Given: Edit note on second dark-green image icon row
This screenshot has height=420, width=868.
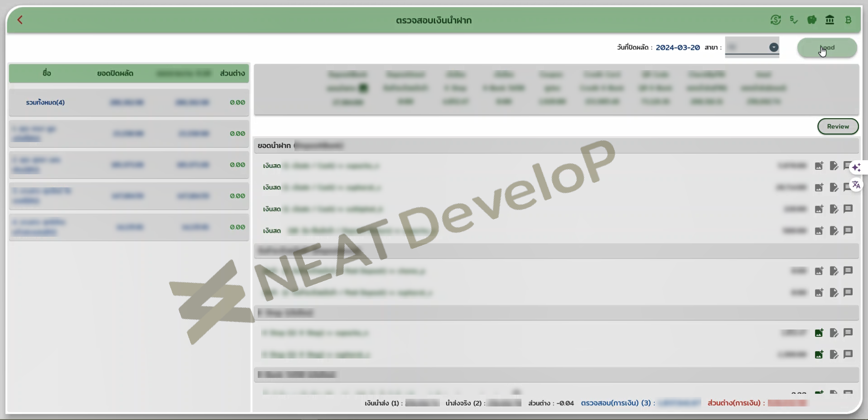Looking at the screenshot, I should 834,354.
